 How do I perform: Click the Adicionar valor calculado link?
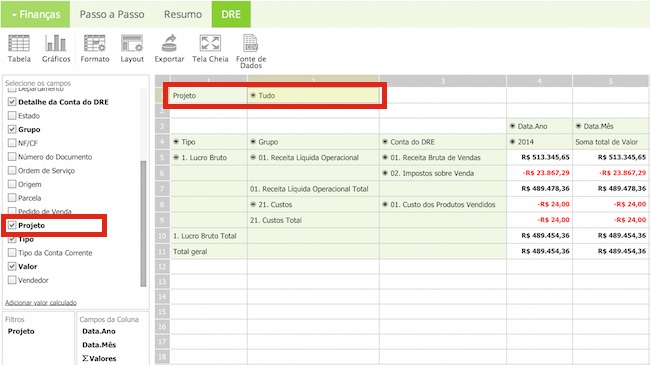(x=41, y=303)
